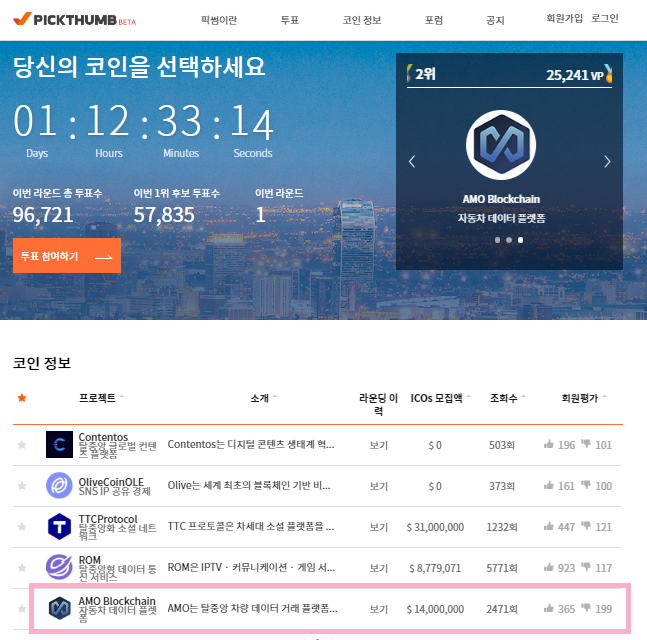Open the 포럼 menu item
Image resolution: width=647 pixels, height=640 pixels.
(434, 20)
